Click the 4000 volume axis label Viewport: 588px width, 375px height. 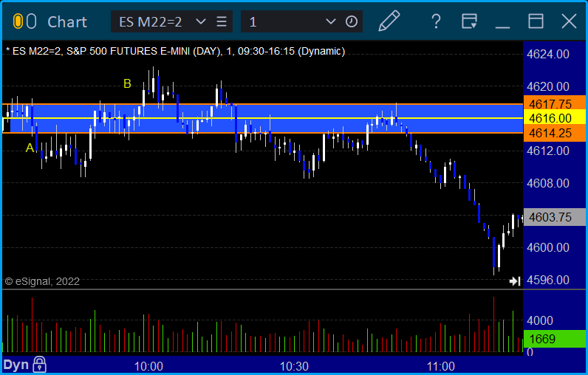pyautogui.click(x=540, y=320)
